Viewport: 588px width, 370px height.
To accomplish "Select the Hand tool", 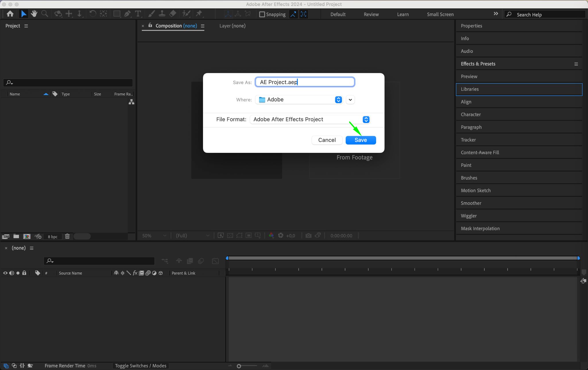I will point(34,14).
